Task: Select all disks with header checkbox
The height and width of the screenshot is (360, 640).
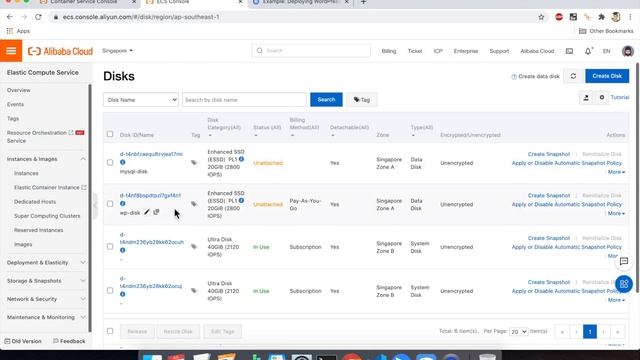Action: click(x=110, y=134)
